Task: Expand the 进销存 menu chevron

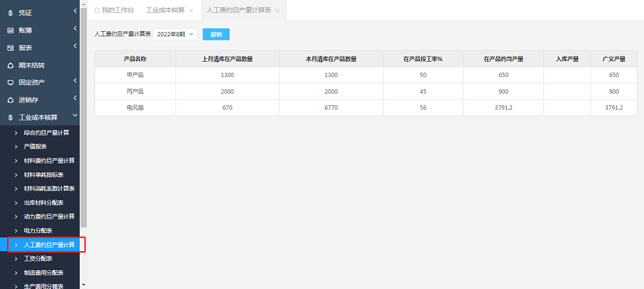Action: pos(75,98)
